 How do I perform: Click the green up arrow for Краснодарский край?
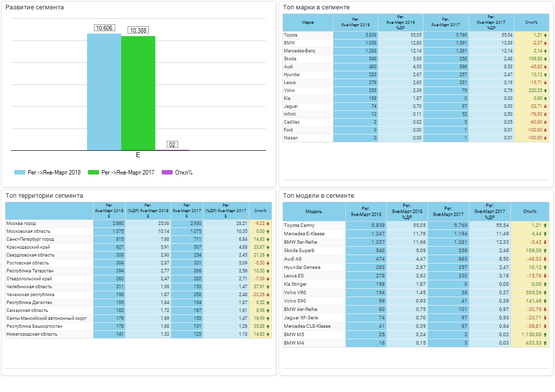click(268, 247)
